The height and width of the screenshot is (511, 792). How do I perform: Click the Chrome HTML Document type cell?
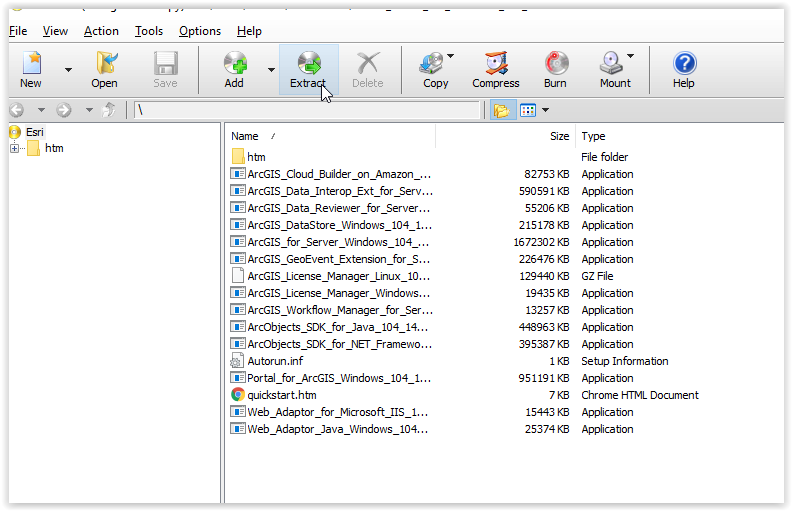pyautogui.click(x=640, y=395)
